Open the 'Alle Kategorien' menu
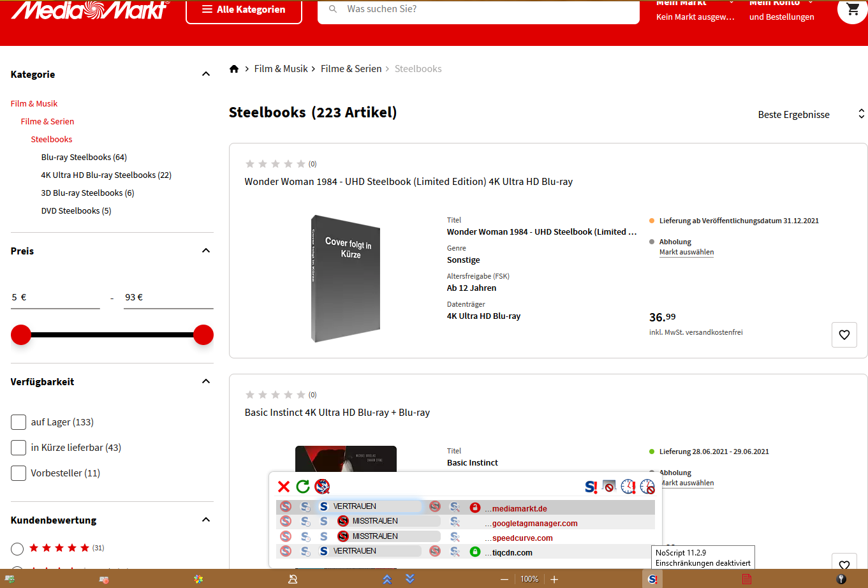868x588 pixels. pyautogui.click(x=244, y=10)
